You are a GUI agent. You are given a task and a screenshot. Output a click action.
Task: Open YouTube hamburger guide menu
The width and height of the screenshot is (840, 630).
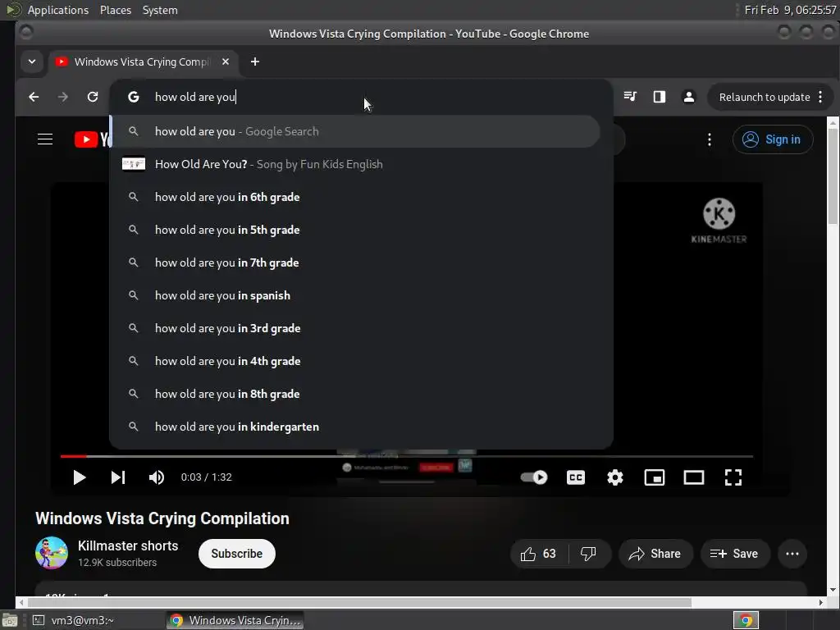45,139
